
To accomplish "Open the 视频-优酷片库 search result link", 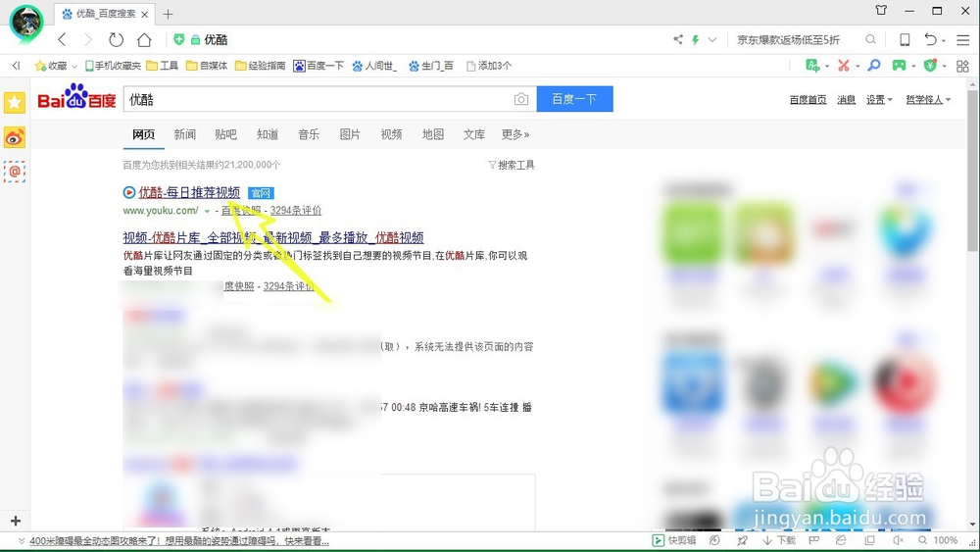I will point(273,237).
